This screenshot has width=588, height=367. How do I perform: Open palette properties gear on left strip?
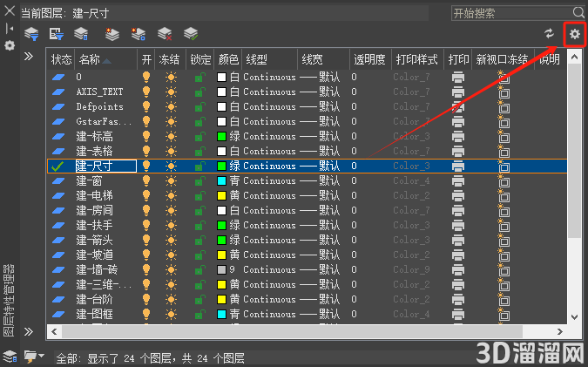pos(10,46)
